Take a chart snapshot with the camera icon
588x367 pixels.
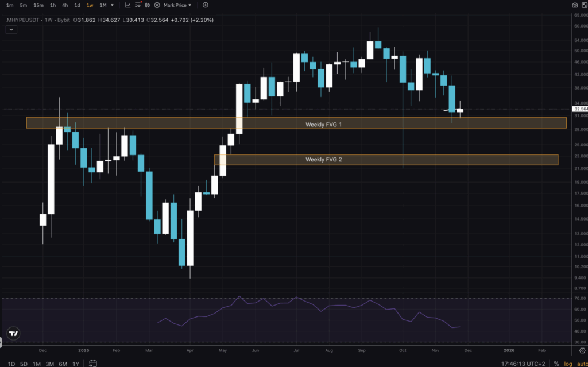[x=575, y=5]
